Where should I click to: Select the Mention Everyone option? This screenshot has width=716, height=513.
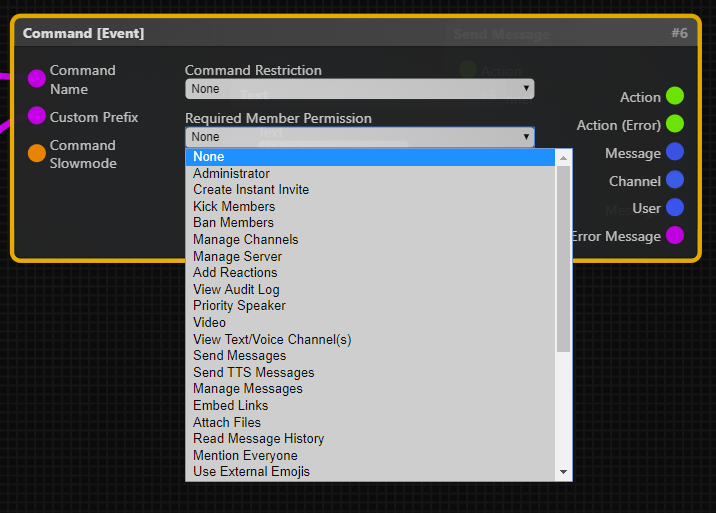pos(370,455)
